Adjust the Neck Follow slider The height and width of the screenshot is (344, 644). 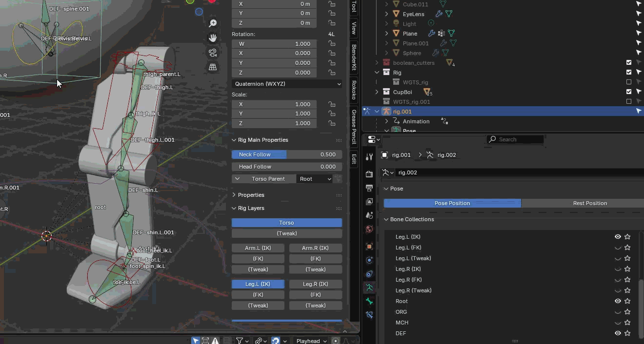(x=286, y=154)
